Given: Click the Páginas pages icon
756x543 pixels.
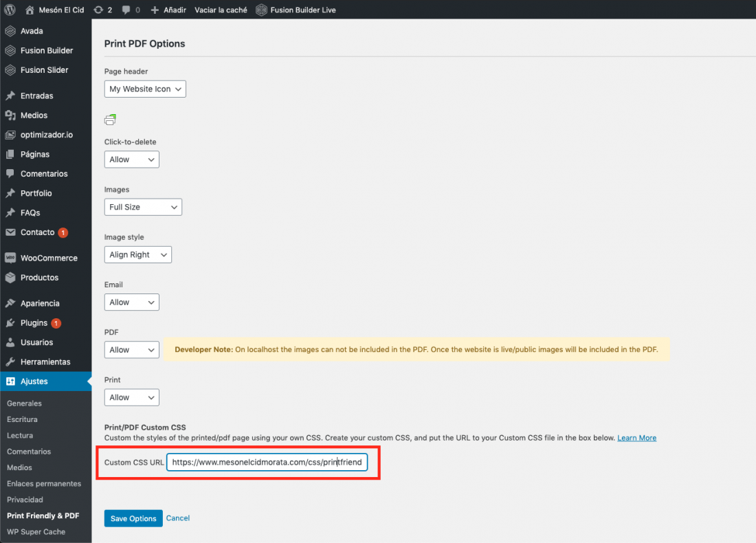Looking at the screenshot, I should [x=10, y=155].
